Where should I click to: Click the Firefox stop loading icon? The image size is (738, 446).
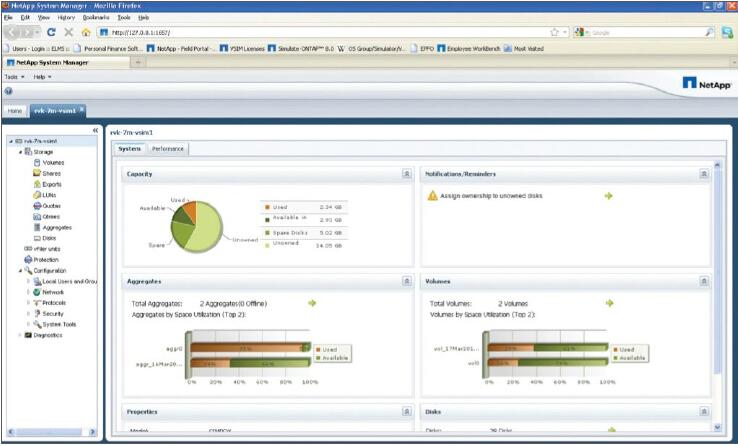[69, 32]
